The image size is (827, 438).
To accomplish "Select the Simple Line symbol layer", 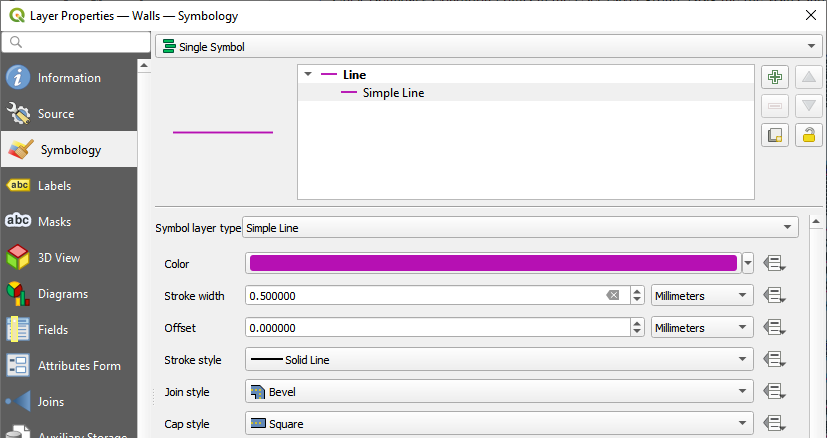I will pos(393,93).
